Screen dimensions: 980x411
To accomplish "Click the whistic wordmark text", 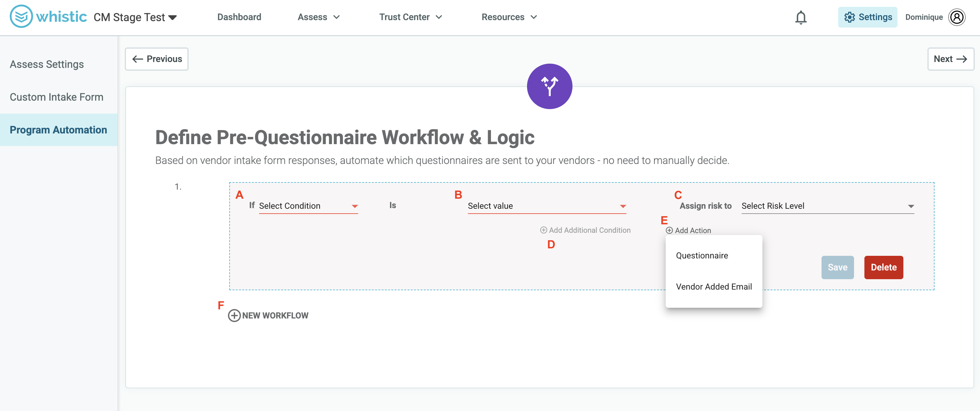I will [61, 17].
